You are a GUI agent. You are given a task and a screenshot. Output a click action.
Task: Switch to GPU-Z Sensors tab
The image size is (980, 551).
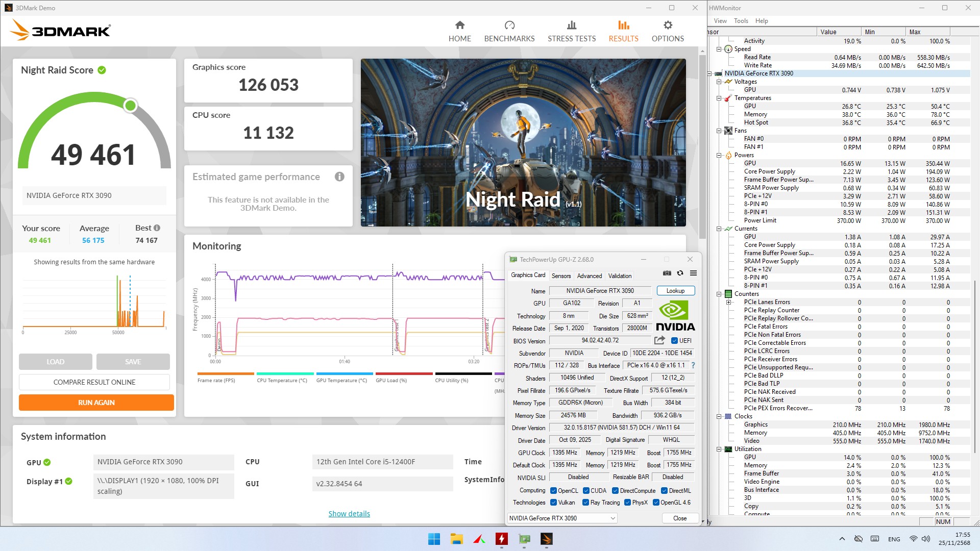point(561,276)
